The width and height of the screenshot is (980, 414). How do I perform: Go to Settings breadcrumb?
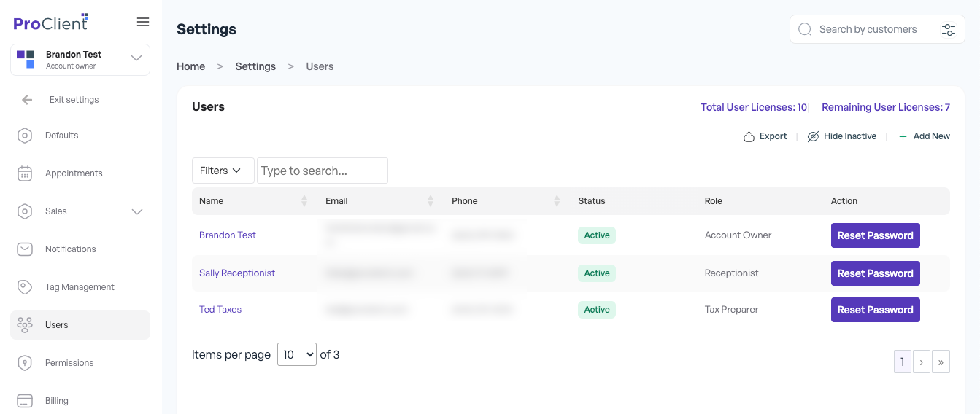point(255,66)
